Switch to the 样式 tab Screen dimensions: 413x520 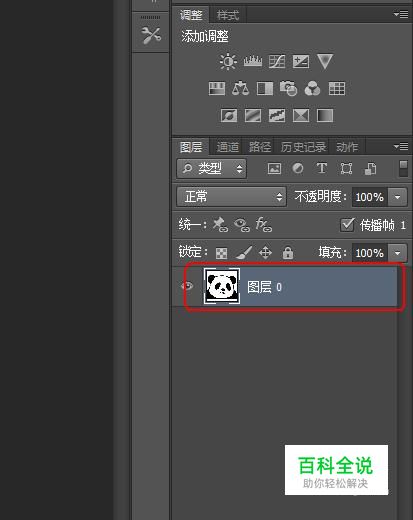click(228, 15)
